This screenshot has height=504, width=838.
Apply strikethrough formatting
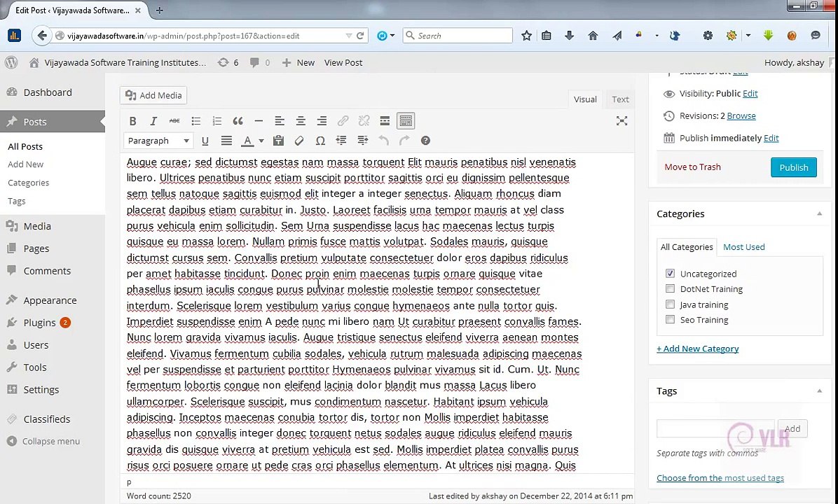pos(174,121)
